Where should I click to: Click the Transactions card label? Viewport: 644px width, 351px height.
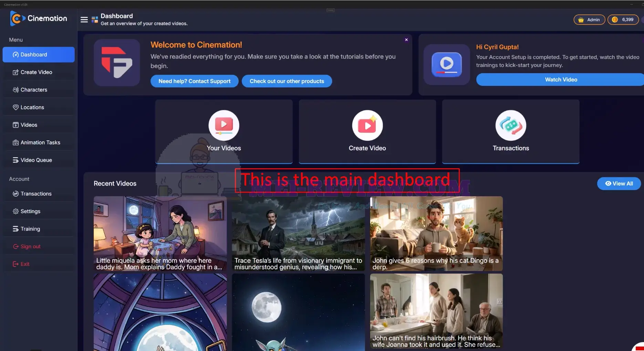click(x=511, y=148)
